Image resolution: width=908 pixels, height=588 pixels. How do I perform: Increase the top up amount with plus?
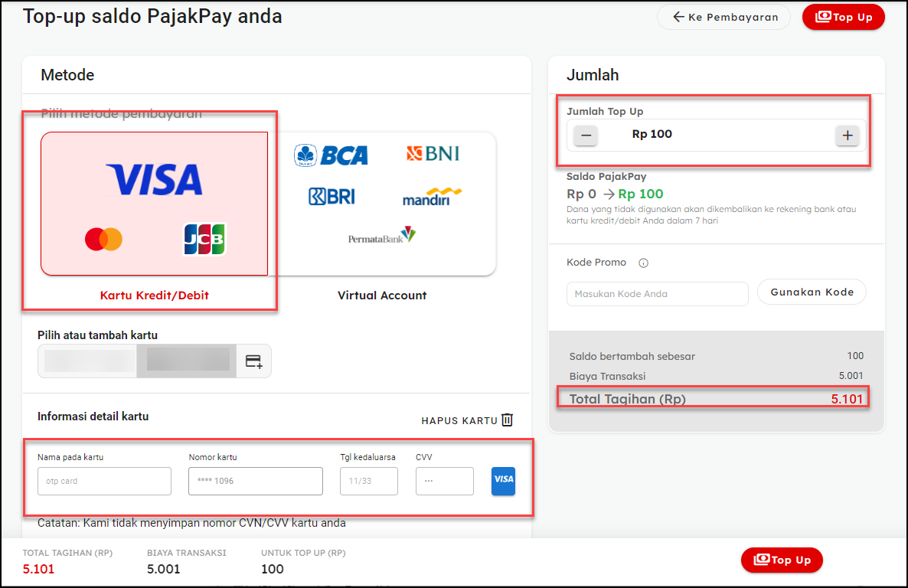click(848, 136)
